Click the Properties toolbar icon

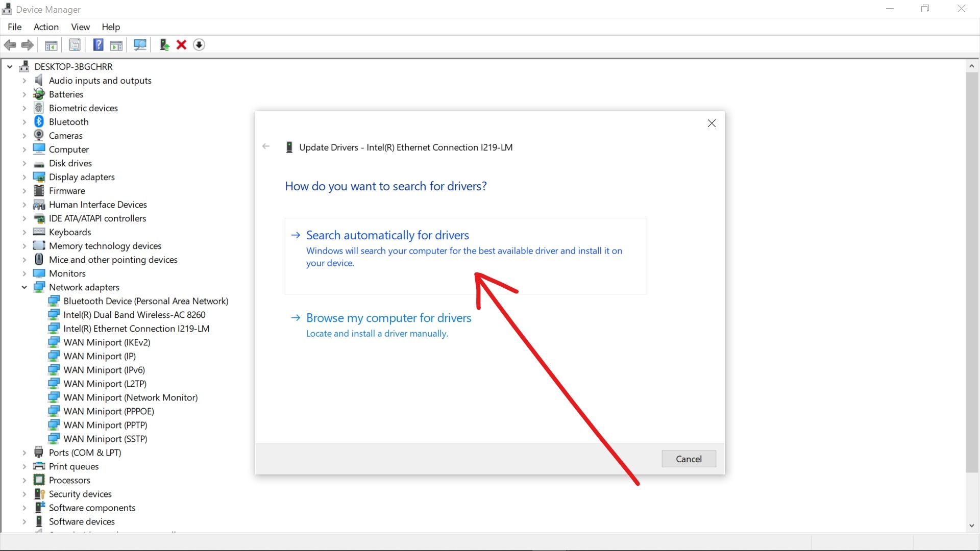point(75,45)
